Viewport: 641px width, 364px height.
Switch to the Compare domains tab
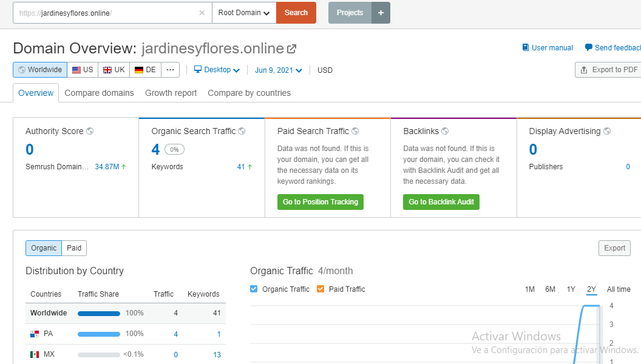coord(100,93)
